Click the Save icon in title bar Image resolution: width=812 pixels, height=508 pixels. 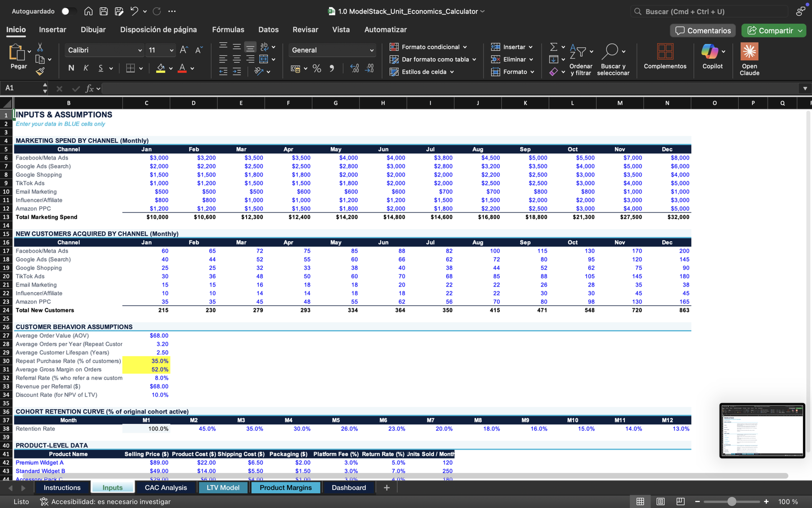[104, 11]
